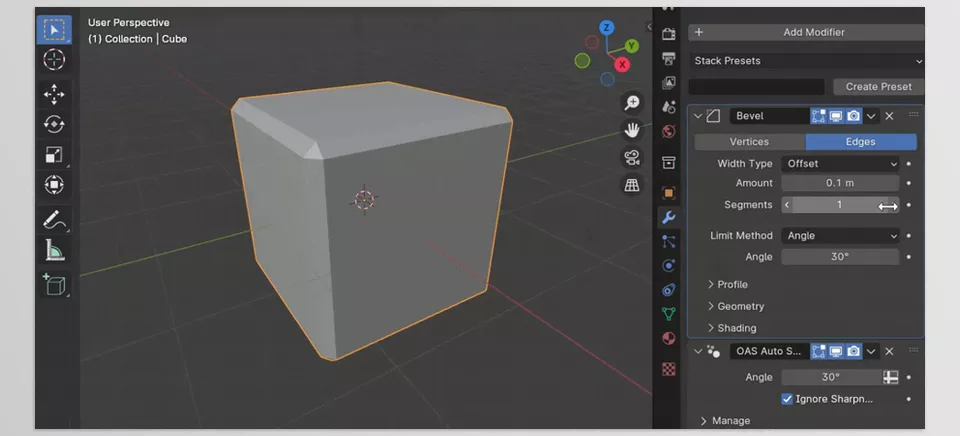Viewport: 960px width, 436px height.
Task: Switch bevel mode to Edges
Action: 861,141
